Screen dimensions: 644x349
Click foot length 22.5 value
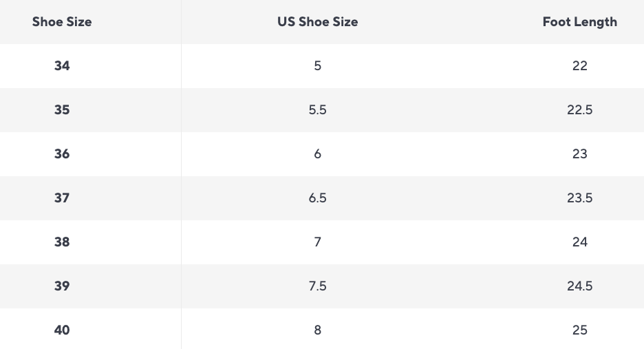[579, 110]
